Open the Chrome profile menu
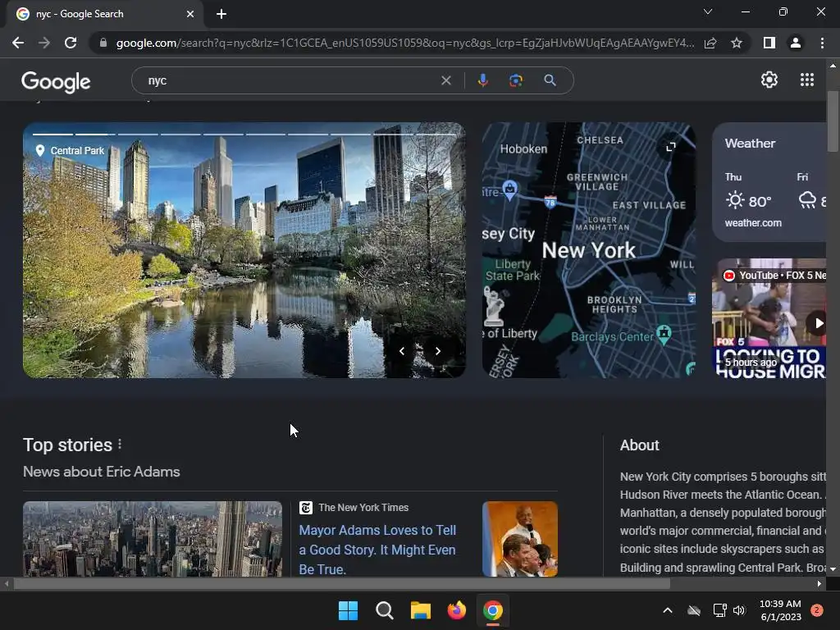840x630 pixels. (x=796, y=43)
